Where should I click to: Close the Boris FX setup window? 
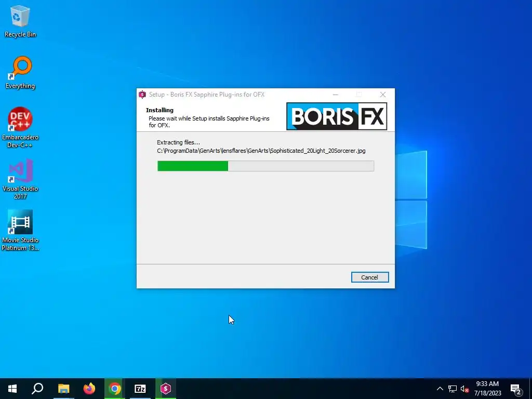tap(383, 95)
